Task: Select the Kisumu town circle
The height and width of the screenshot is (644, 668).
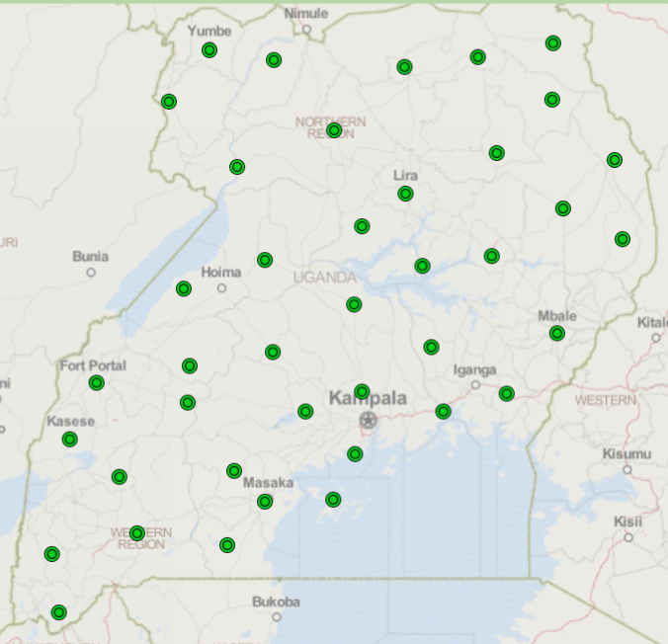Action: point(627,470)
